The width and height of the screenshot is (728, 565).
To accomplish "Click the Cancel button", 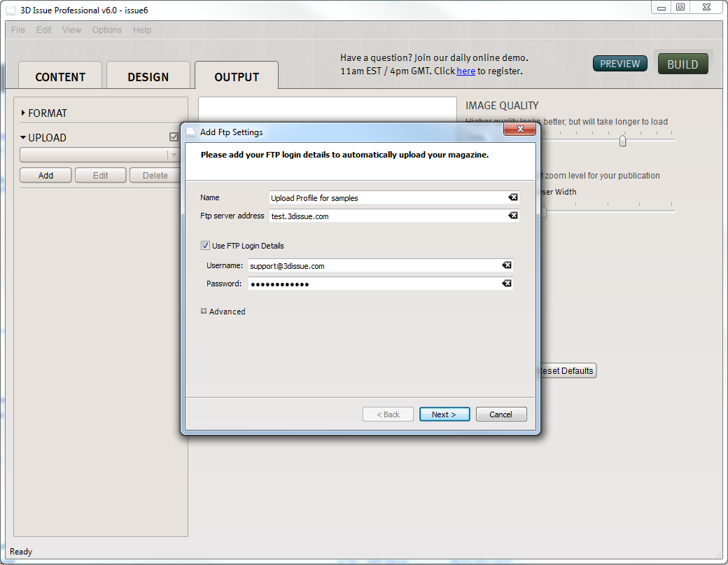I will pyautogui.click(x=500, y=414).
